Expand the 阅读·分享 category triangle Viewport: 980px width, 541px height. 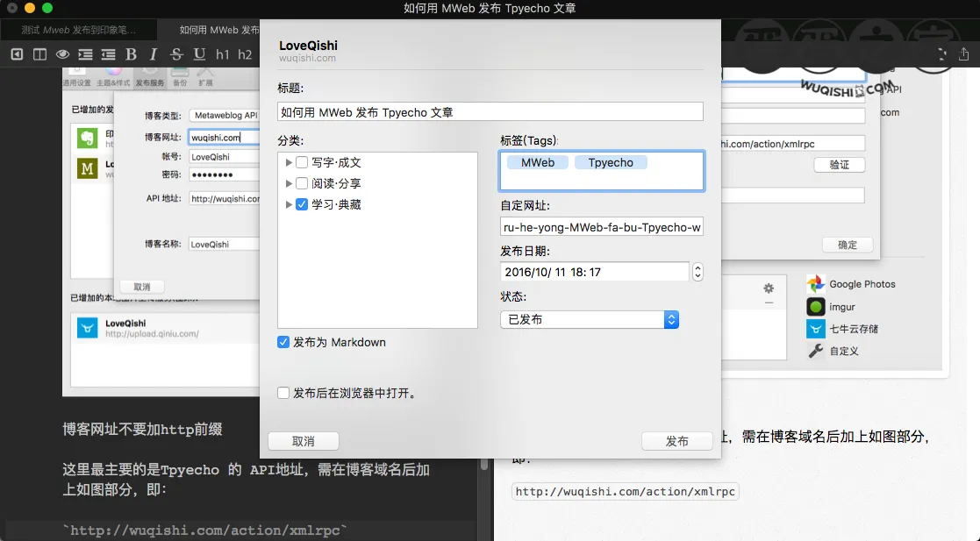pos(289,183)
